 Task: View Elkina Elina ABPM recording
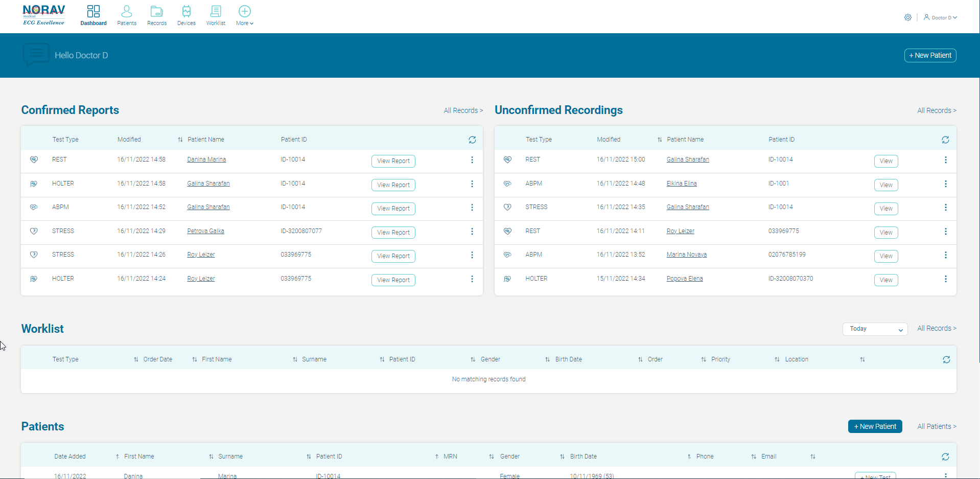[886, 185]
